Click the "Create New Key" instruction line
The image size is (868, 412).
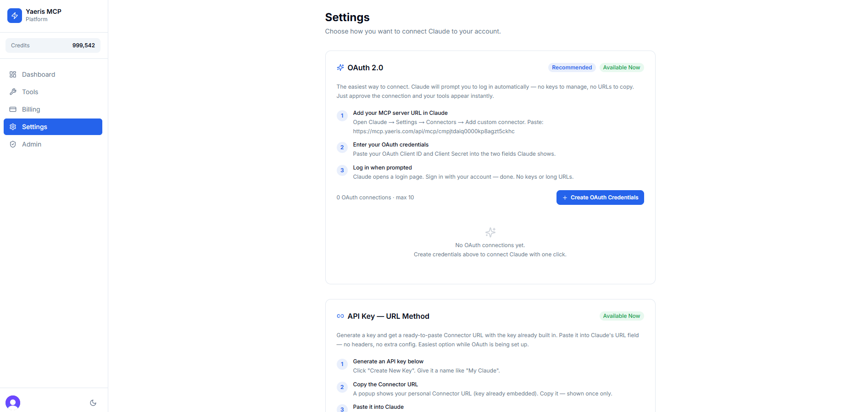426,371
